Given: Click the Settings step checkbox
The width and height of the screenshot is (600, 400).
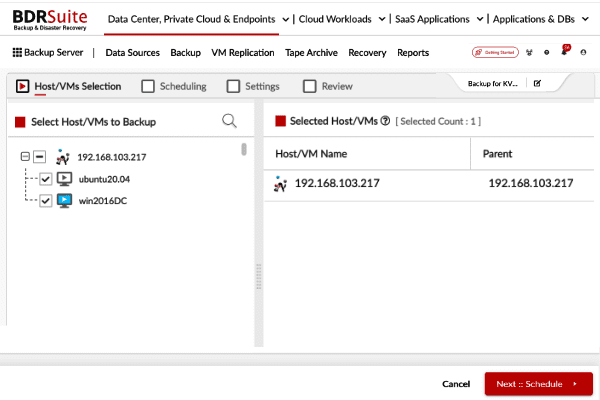Looking at the screenshot, I should 233,86.
